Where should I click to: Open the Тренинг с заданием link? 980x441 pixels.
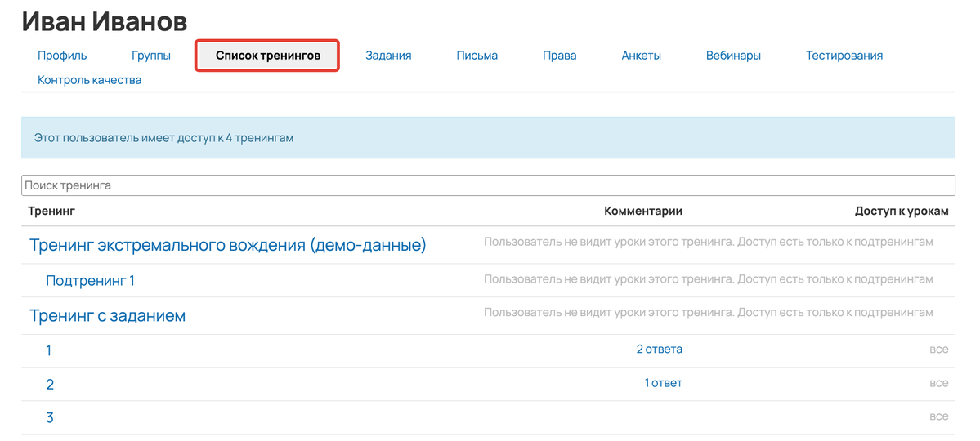pos(108,316)
